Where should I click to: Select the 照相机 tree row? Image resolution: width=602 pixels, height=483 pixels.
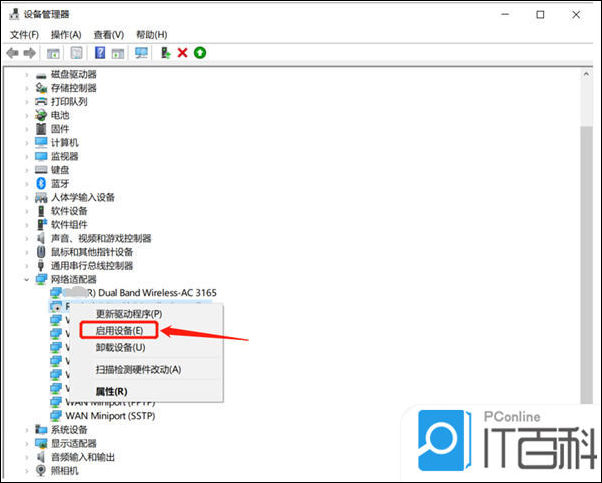64,470
